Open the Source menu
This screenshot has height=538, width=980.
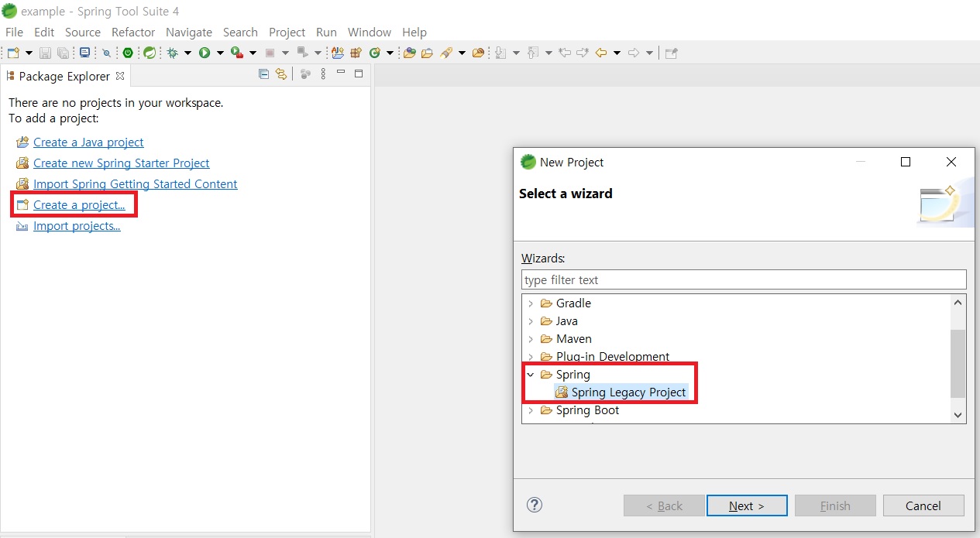point(83,32)
